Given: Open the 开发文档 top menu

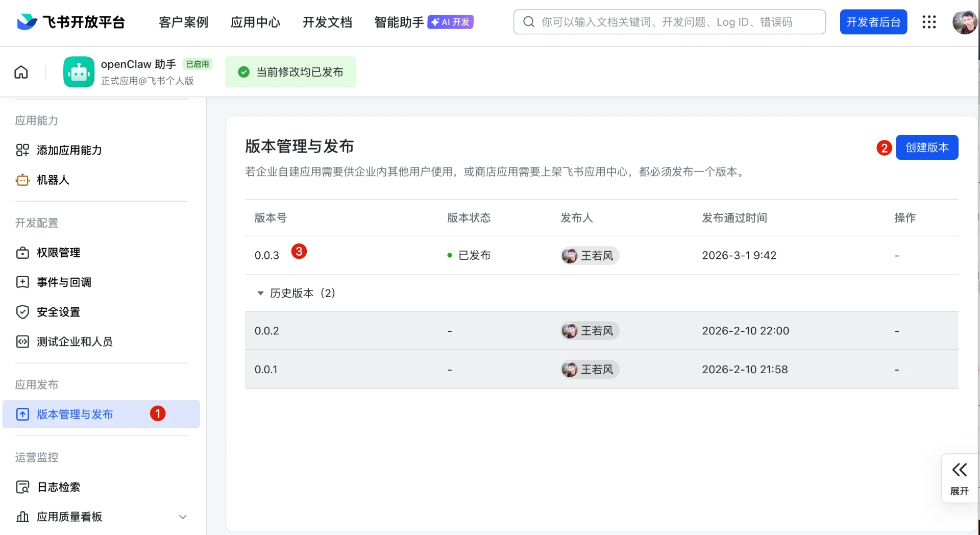Looking at the screenshot, I should 327,22.
